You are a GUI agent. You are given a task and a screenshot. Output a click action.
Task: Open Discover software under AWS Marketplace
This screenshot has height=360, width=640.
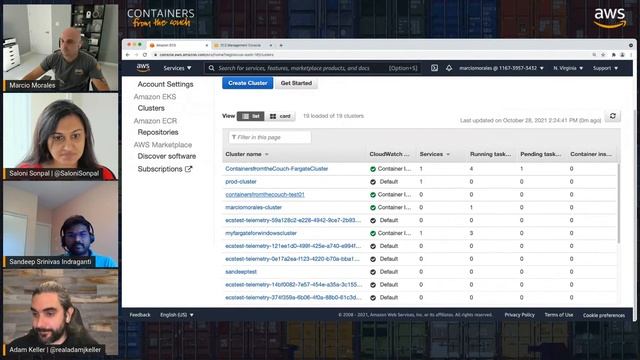(x=167, y=156)
